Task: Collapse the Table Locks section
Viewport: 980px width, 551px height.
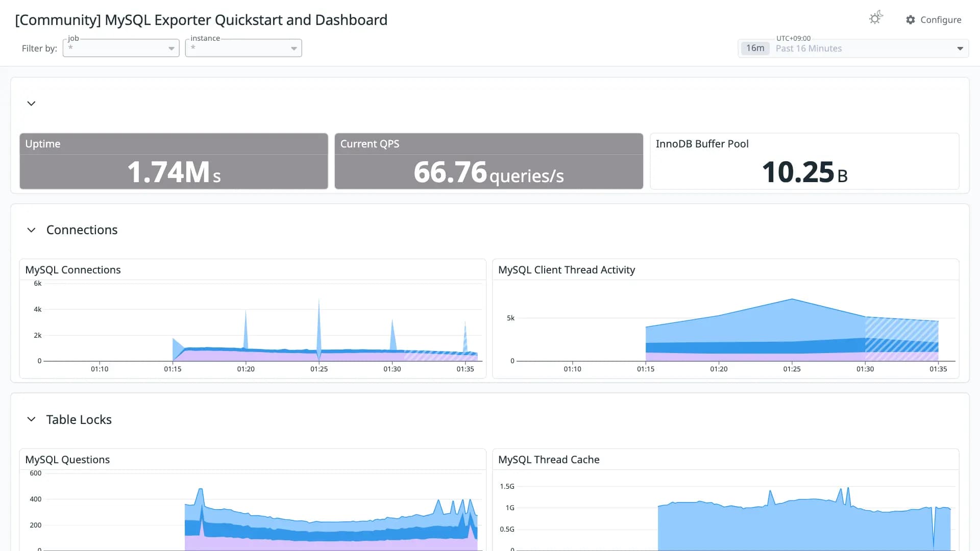Action: click(31, 419)
